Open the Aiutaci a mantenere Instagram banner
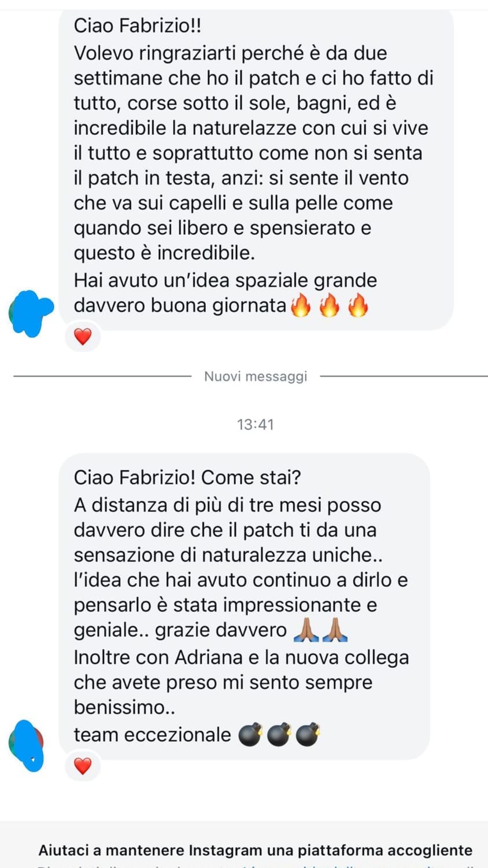 point(256,850)
